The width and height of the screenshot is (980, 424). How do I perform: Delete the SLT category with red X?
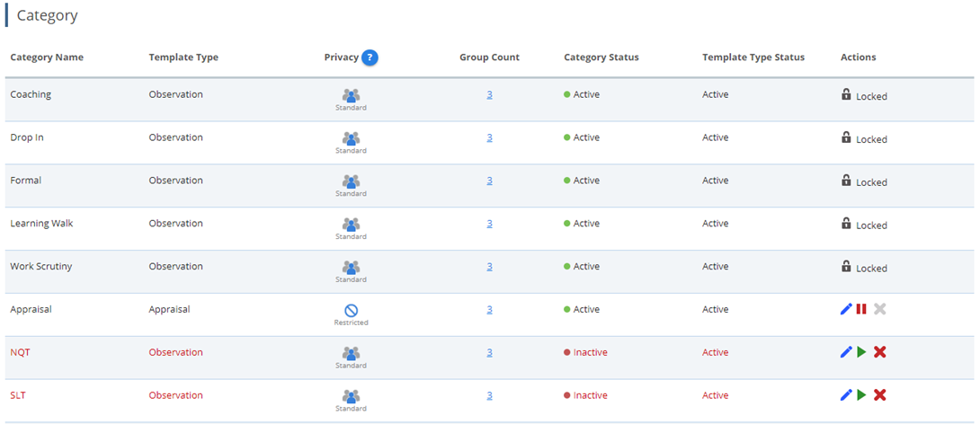coord(879,395)
